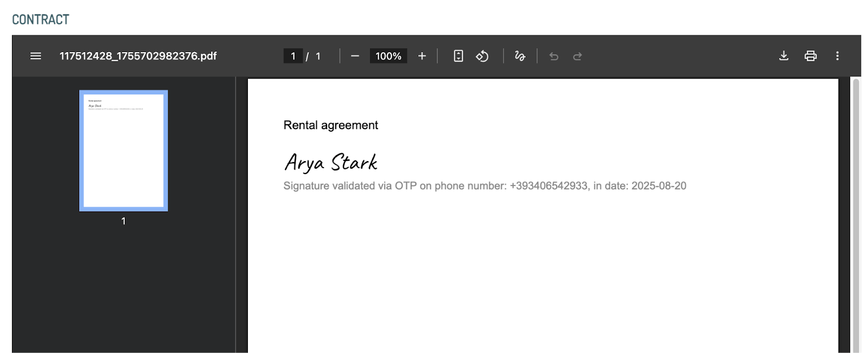868x353 pixels.
Task: Click the file name 117512428_1755702982376.pdf
Action: click(138, 56)
